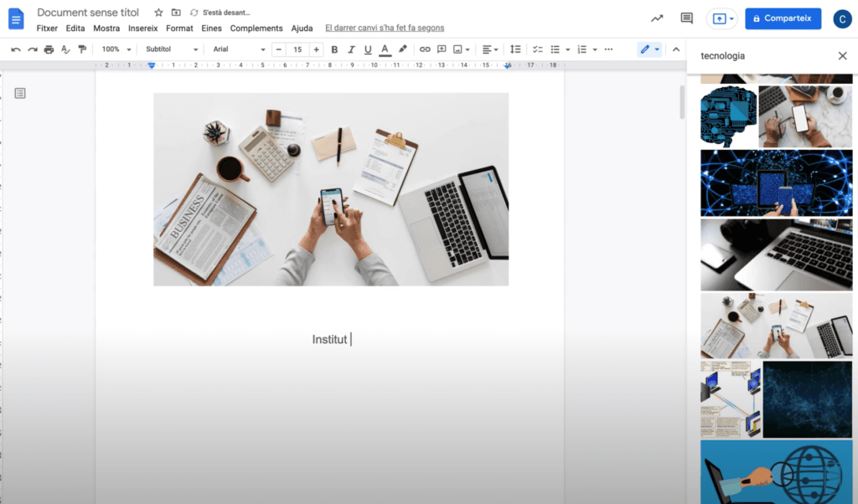The image size is (858, 504).
Task: Star the document with the star icon
Action: [x=158, y=13]
